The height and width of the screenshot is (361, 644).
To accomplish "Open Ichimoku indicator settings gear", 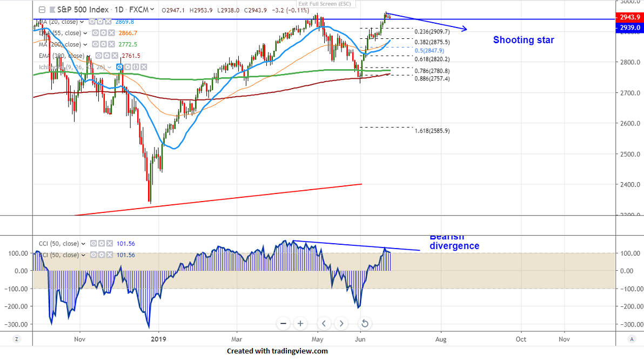I will [128, 67].
